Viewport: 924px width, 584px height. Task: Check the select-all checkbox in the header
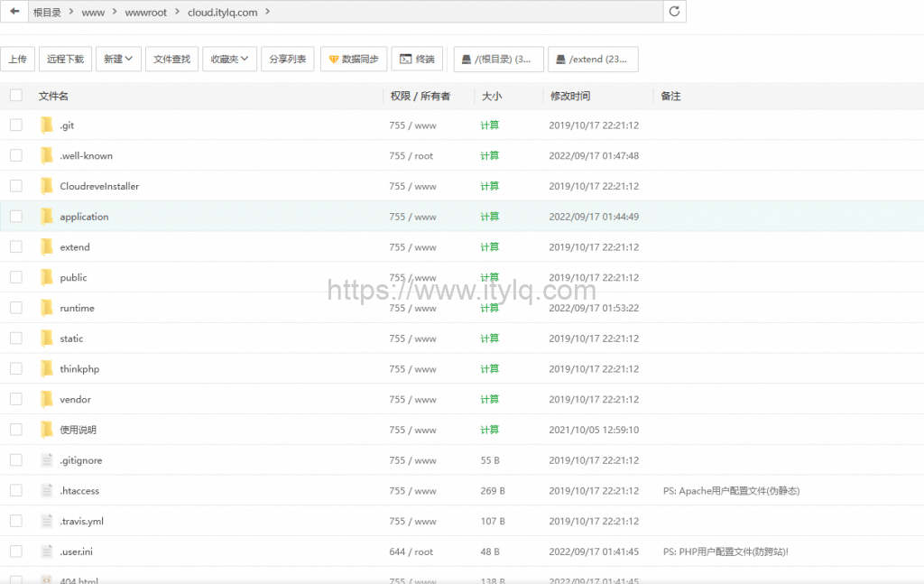(15, 95)
